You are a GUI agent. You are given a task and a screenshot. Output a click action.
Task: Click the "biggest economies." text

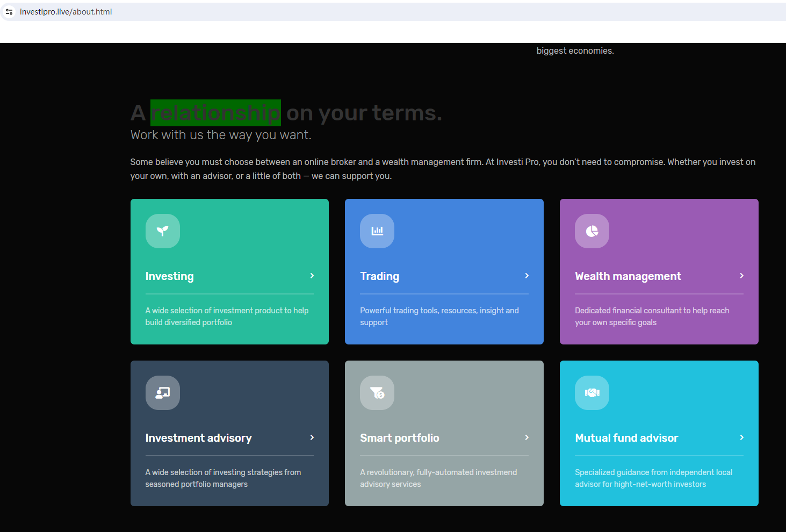(575, 51)
